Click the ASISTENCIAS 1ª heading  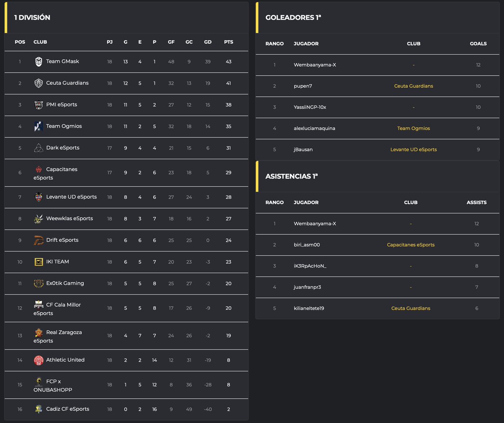(291, 176)
